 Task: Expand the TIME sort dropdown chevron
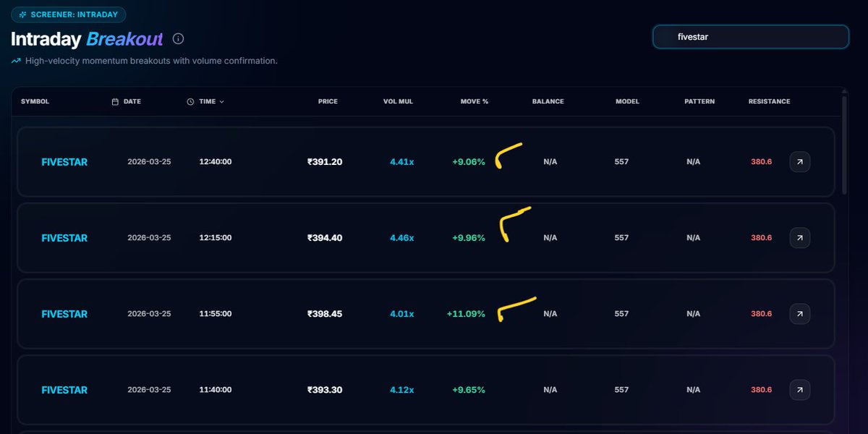click(x=221, y=101)
